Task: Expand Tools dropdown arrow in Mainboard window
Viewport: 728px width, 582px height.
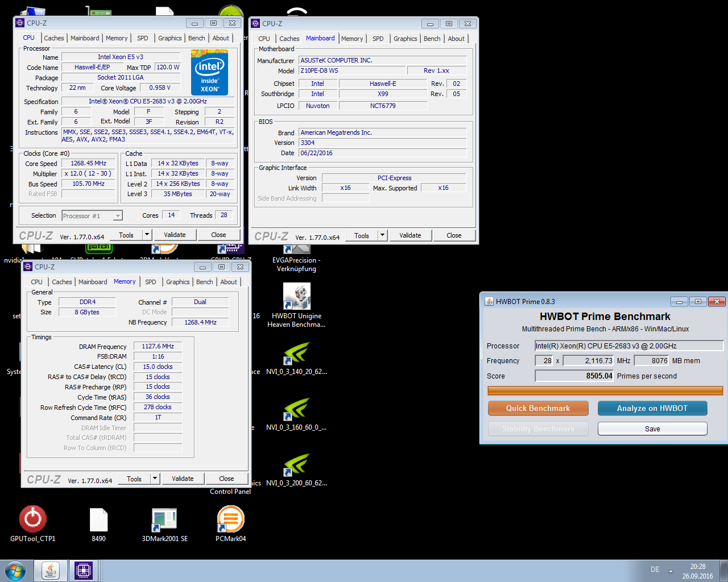Action: (382, 235)
